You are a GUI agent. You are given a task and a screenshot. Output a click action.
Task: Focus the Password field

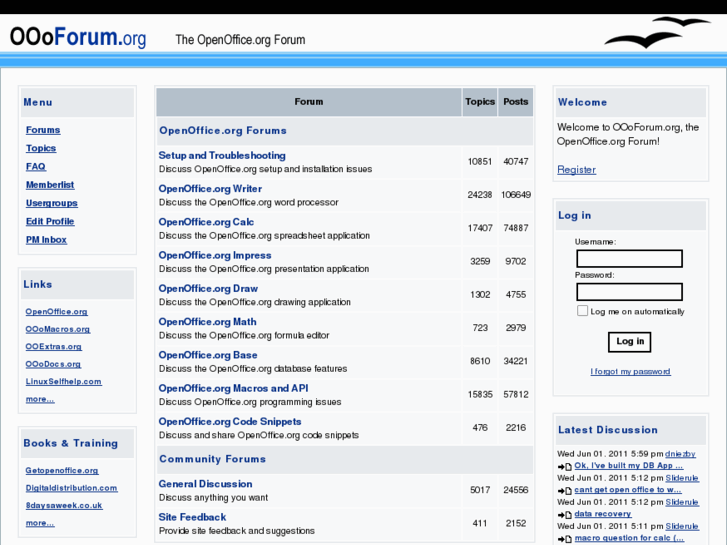[629, 292]
